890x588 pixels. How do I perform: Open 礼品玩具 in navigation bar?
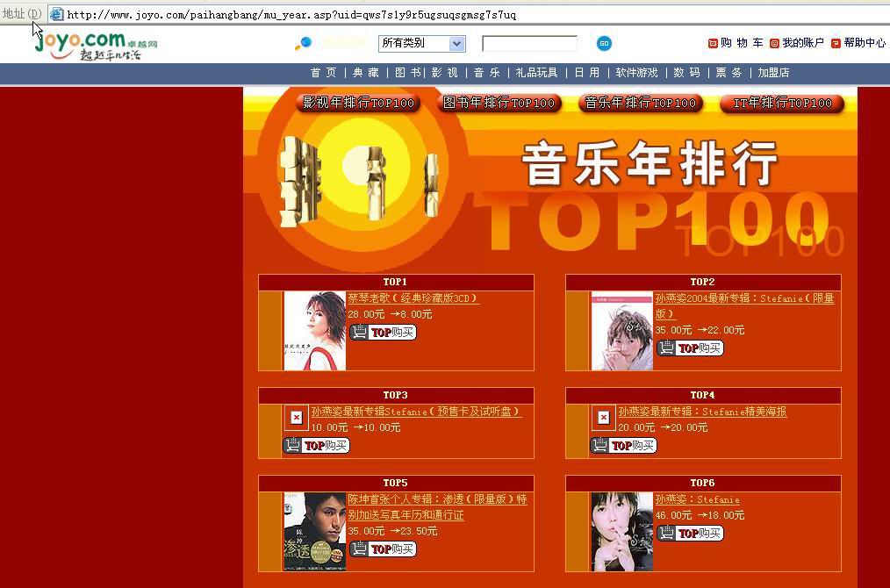[x=537, y=73]
